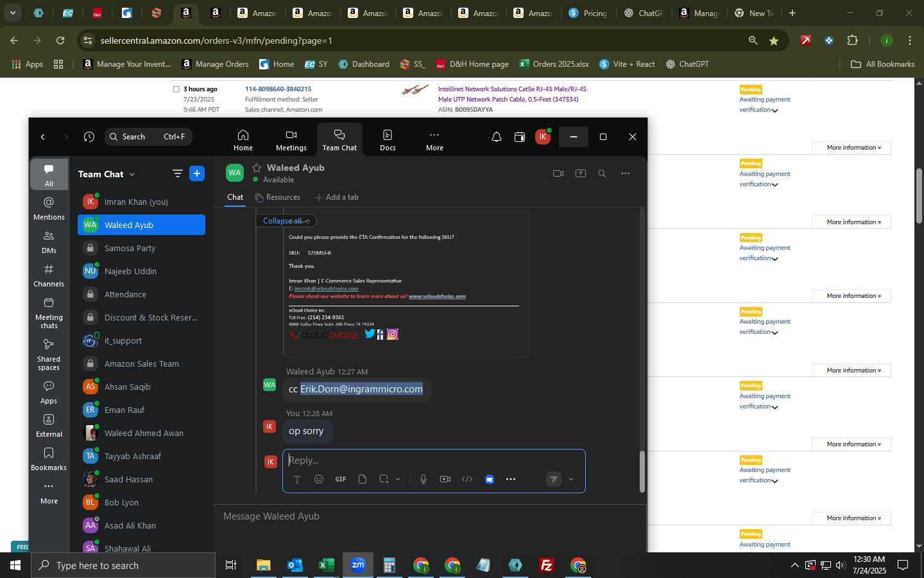This screenshot has height=578, width=924.
Task: Go back with Zoom back arrow
Action: (x=43, y=137)
